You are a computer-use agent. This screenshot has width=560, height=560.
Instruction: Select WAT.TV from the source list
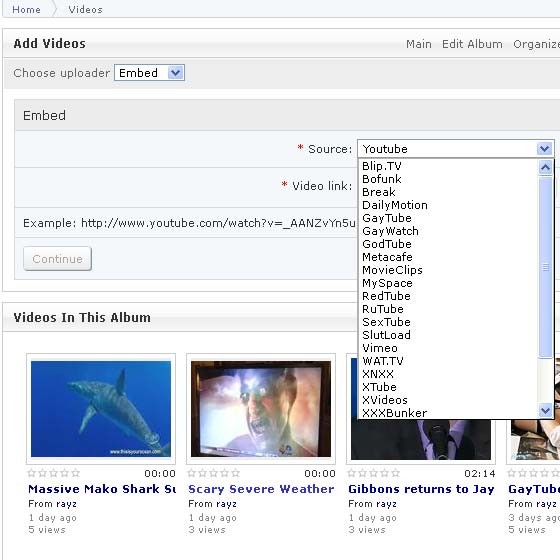(x=382, y=361)
